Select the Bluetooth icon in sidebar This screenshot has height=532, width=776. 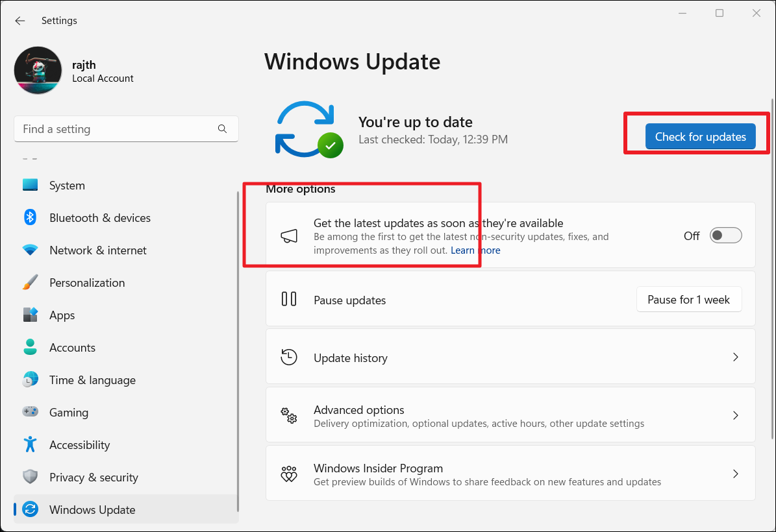pos(30,217)
